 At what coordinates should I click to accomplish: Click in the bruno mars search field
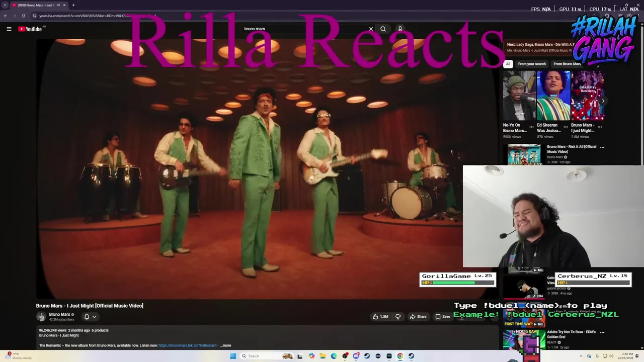(304, 29)
